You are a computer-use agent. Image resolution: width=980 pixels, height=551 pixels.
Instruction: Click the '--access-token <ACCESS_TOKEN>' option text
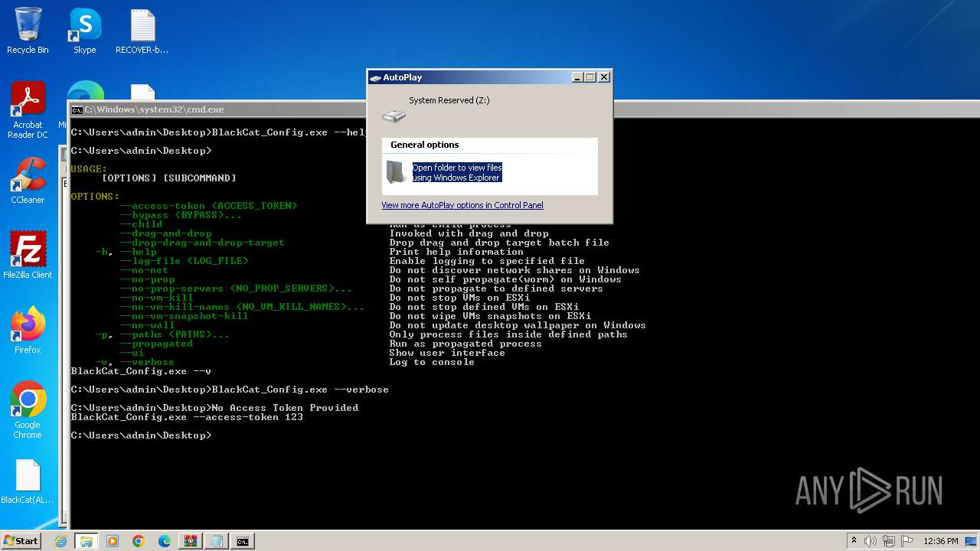(208, 206)
